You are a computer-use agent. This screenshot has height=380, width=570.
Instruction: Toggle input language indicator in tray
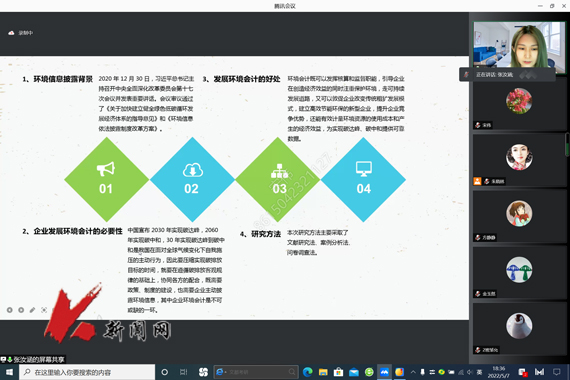tap(479, 372)
